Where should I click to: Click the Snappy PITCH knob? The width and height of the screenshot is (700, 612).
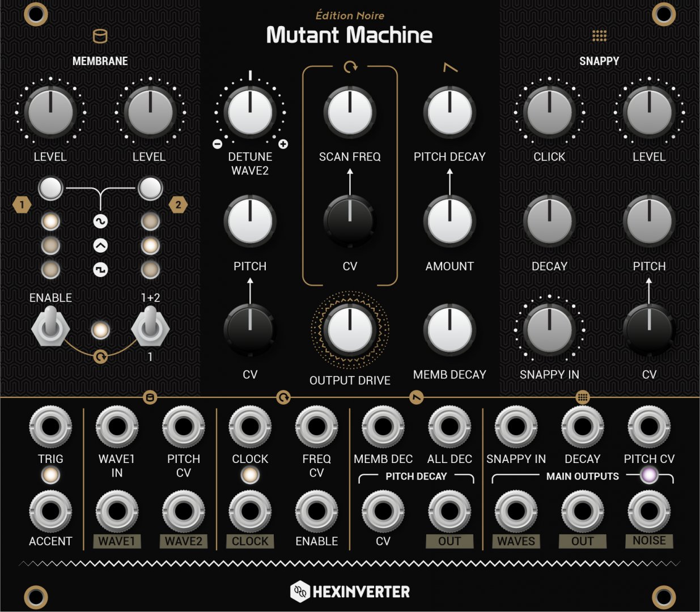click(649, 221)
